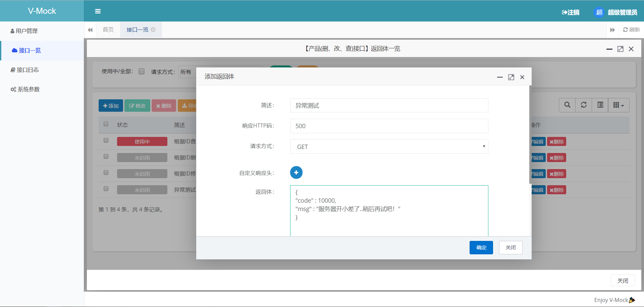Click the 使用中 status badge

coord(142,142)
